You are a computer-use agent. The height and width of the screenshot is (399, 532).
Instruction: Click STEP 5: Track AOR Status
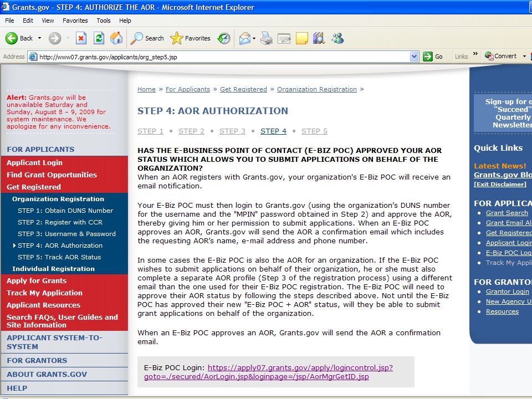click(x=59, y=257)
